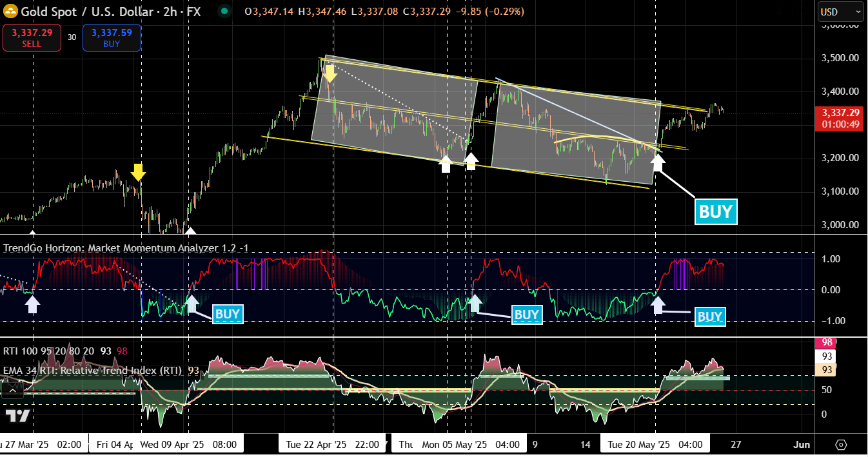
Task: Click pink 98 RTI value label
Action: pos(825,342)
